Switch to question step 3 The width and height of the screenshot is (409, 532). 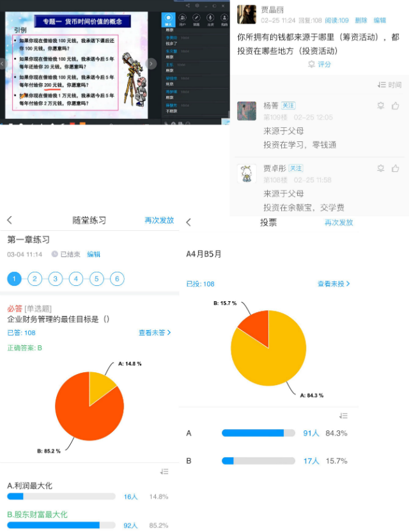[56, 279]
